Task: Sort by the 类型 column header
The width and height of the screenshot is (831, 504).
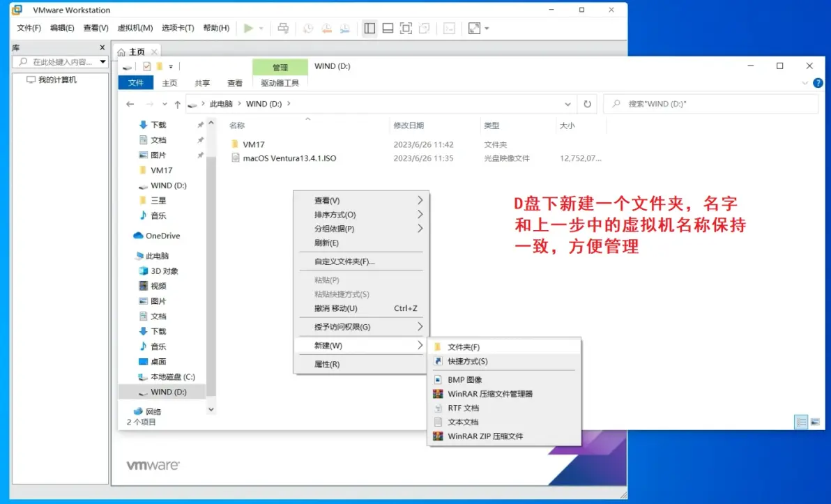Action: pos(491,125)
